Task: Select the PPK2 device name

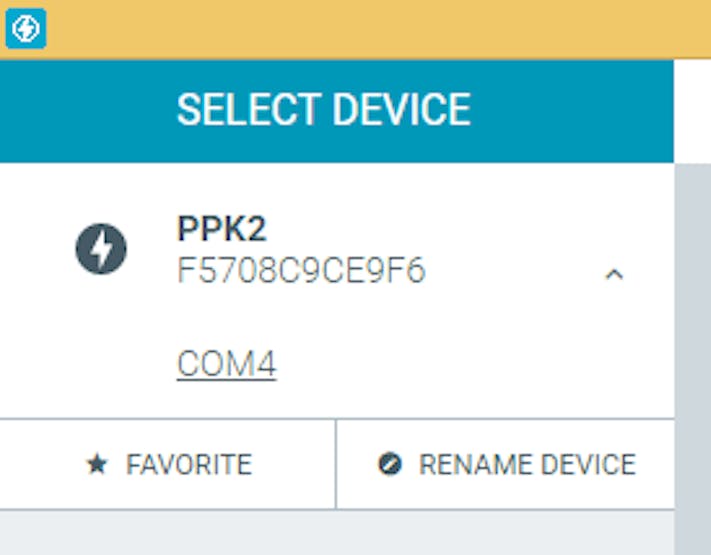Action: click(222, 229)
